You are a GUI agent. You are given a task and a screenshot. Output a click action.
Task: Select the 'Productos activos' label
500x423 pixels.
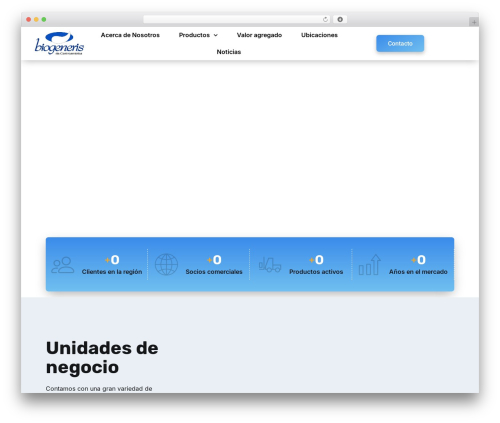[x=316, y=272]
